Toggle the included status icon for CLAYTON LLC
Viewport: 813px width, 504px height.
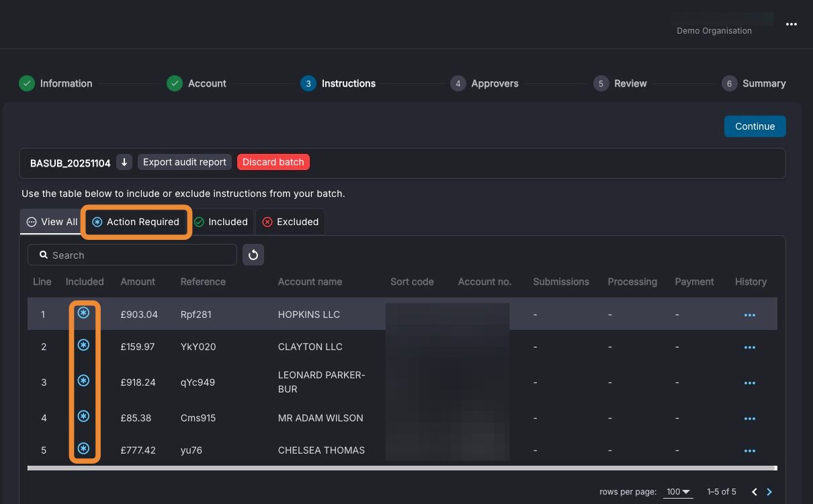click(x=83, y=345)
